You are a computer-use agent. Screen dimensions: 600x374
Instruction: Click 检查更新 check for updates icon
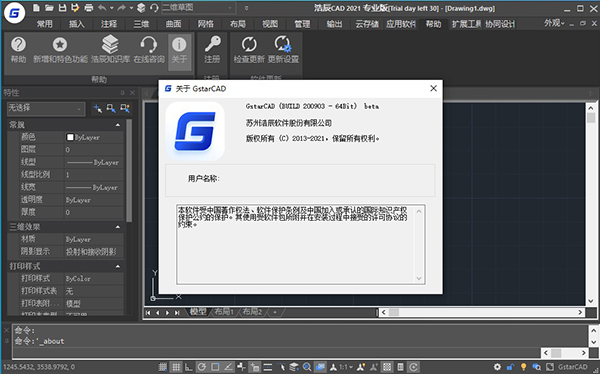(249, 49)
